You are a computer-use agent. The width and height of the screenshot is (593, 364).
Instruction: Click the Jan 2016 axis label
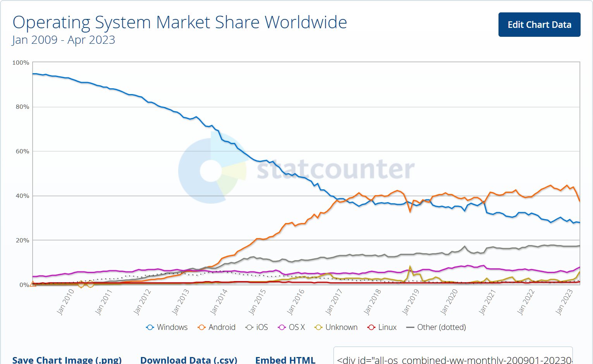click(x=296, y=301)
